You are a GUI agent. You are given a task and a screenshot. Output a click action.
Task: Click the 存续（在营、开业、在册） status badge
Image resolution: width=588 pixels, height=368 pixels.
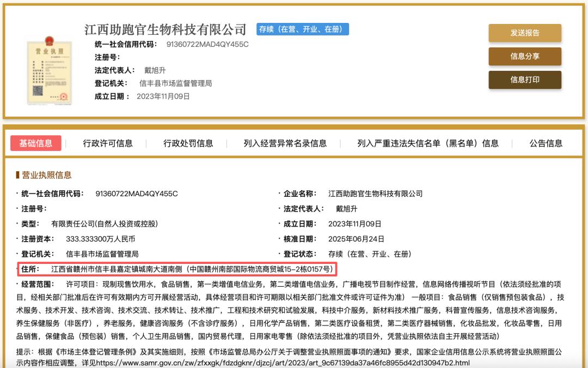coord(303,29)
